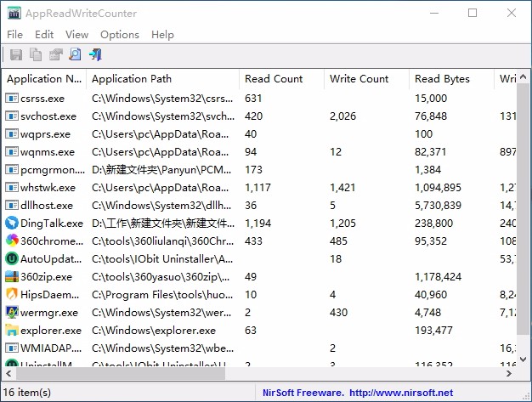Select the explorer.exe folder icon
The image size is (532, 402).
coord(12,330)
